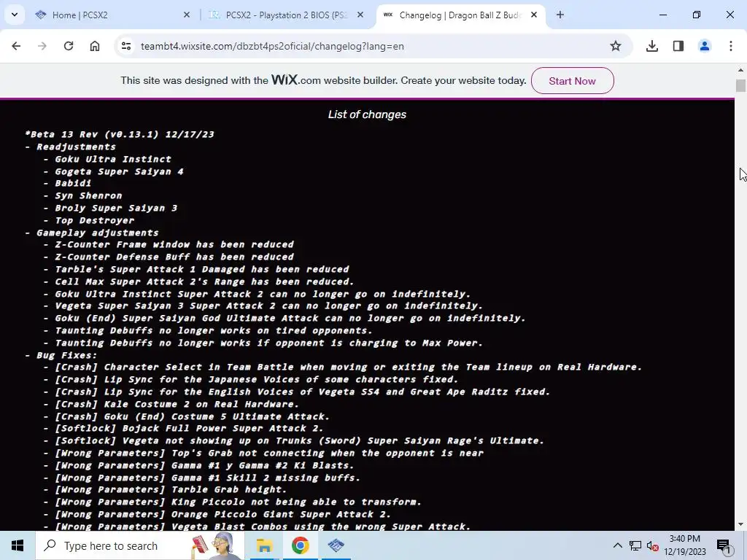Click the 'Bug Fixes:' section label
This screenshot has width=747, height=560.
click(x=66, y=355)
